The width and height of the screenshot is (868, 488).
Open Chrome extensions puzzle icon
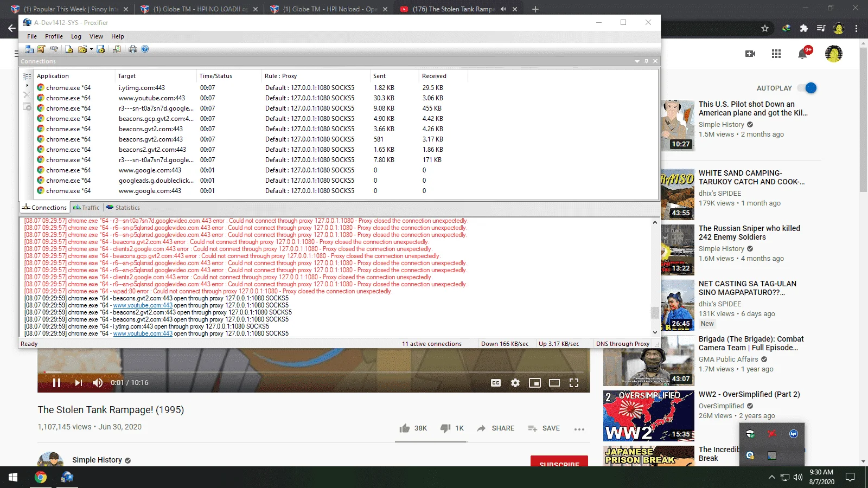coord(804,28)
